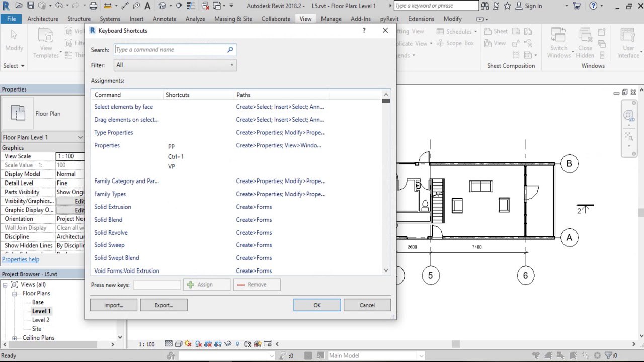This screenshot has width=644, height=362.
Task: Expand the Ceiling Plans tree node
Action: pyautogui.click(x=15, y=338)
